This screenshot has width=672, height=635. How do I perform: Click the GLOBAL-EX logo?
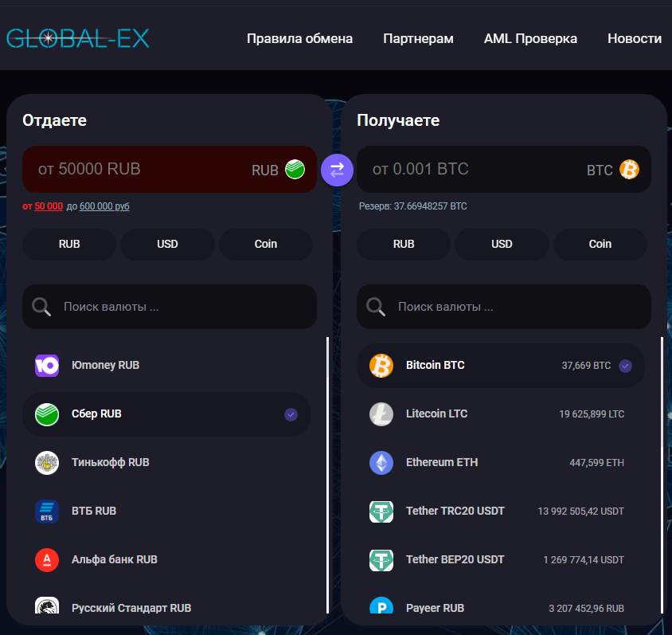tap(77, 38)
